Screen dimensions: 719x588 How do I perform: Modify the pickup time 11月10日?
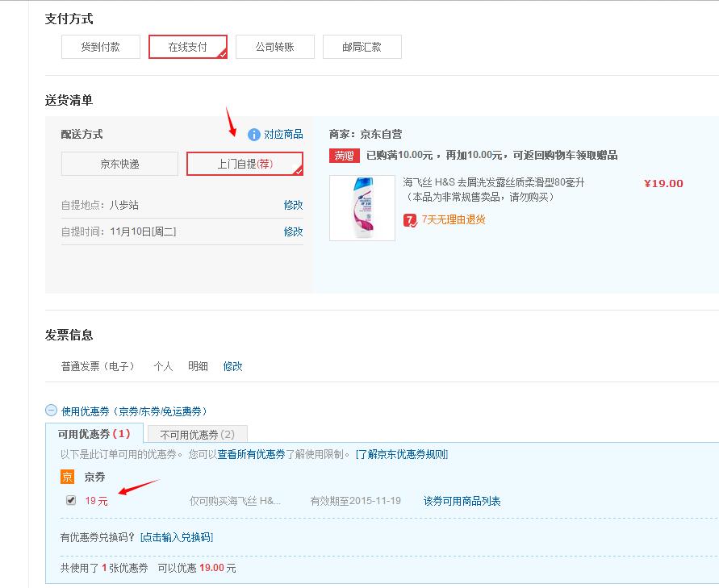coord(293,231)
